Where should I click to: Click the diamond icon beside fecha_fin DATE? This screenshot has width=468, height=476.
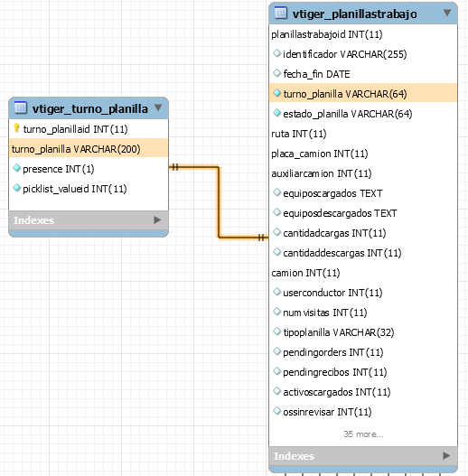point(276,73)
